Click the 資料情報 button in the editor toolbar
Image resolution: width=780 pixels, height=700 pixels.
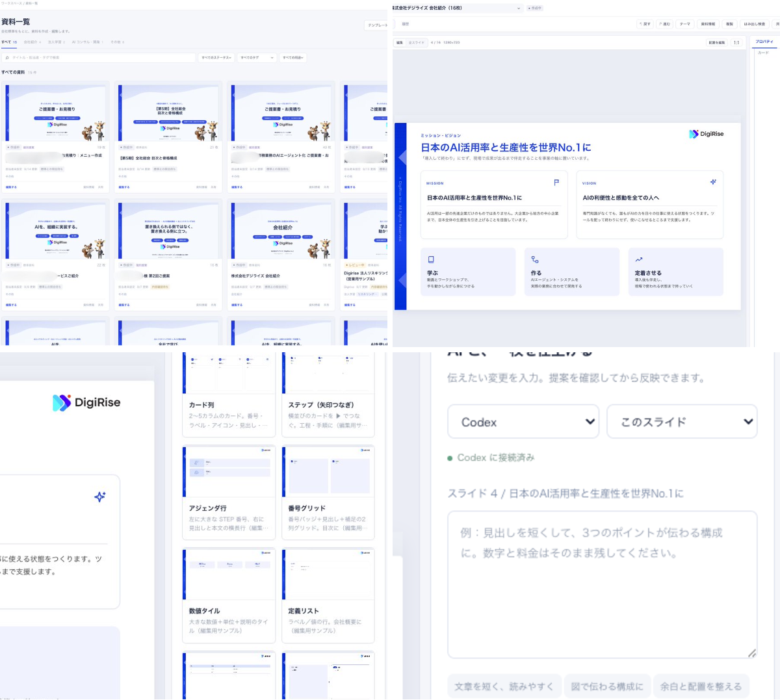[x=708, y=24]
